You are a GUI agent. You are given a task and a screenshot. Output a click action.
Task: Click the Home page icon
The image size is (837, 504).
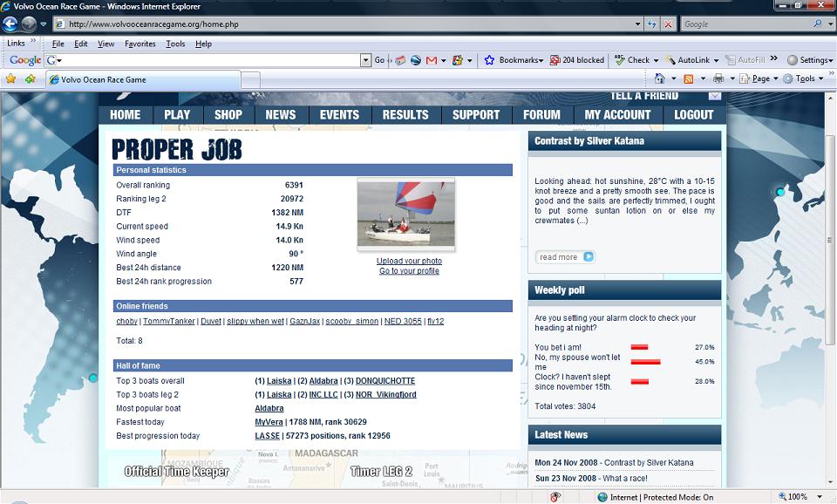coord(660,79)
